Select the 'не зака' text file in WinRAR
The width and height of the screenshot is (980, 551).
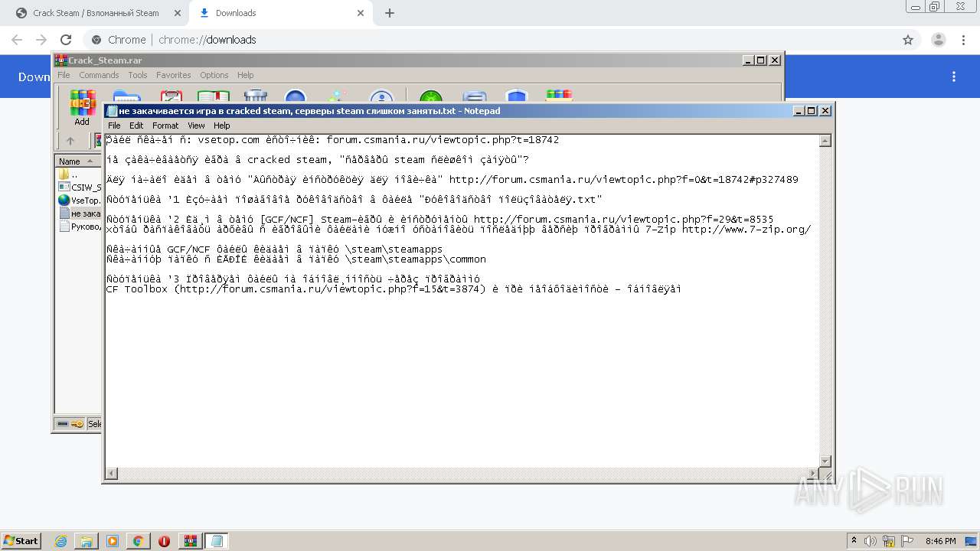[x=80, y=214]
